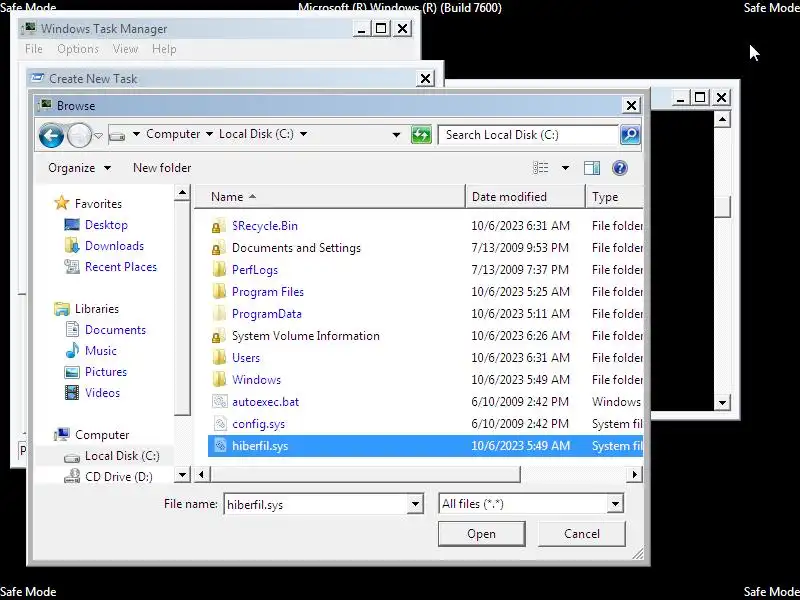Click the Documents library icon

point(72,329)
